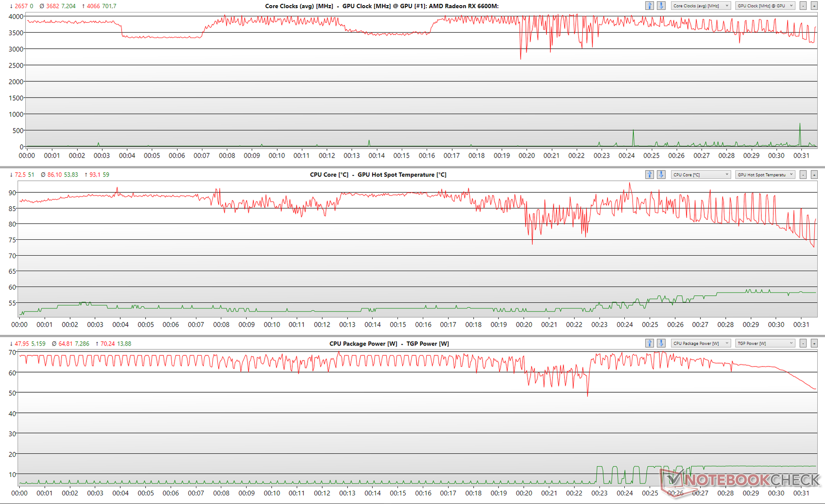Click CPU Package Power graph title

tap(363, 343)
